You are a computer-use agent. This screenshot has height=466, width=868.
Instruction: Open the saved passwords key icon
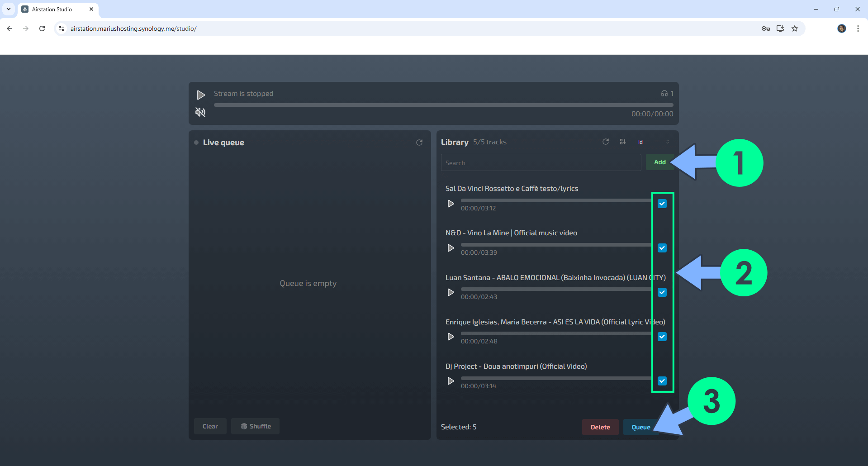pyautogui.click(x=765, y=29)
